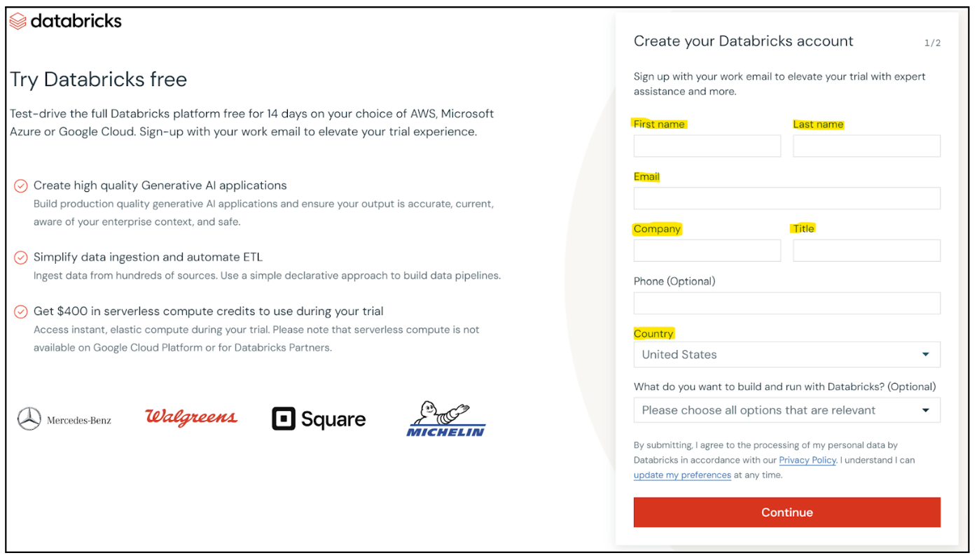Open the Privacy Policy link
977x560 pixels.
[x=807, y=460]
